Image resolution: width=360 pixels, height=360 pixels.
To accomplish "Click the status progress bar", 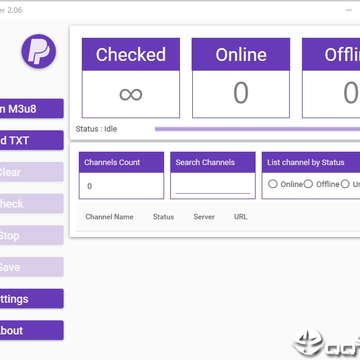I will tap(257, 129).
